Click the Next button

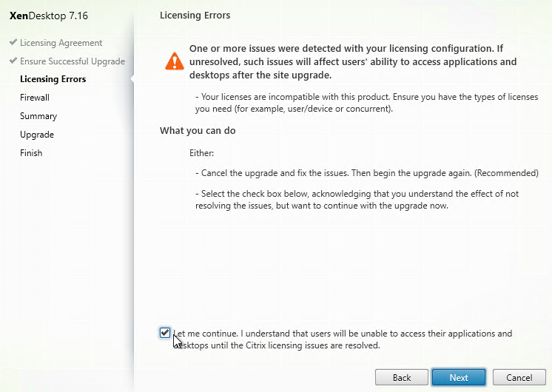tap(458, 377)
